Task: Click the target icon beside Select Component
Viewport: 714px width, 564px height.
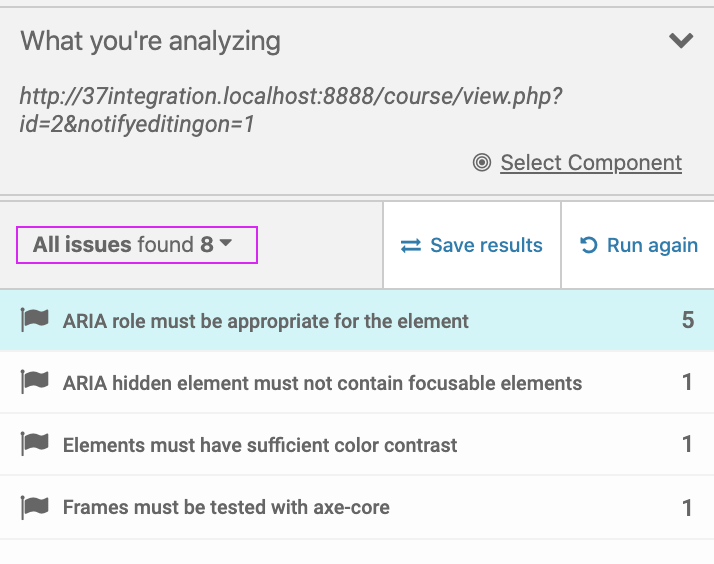Action: 482,162
